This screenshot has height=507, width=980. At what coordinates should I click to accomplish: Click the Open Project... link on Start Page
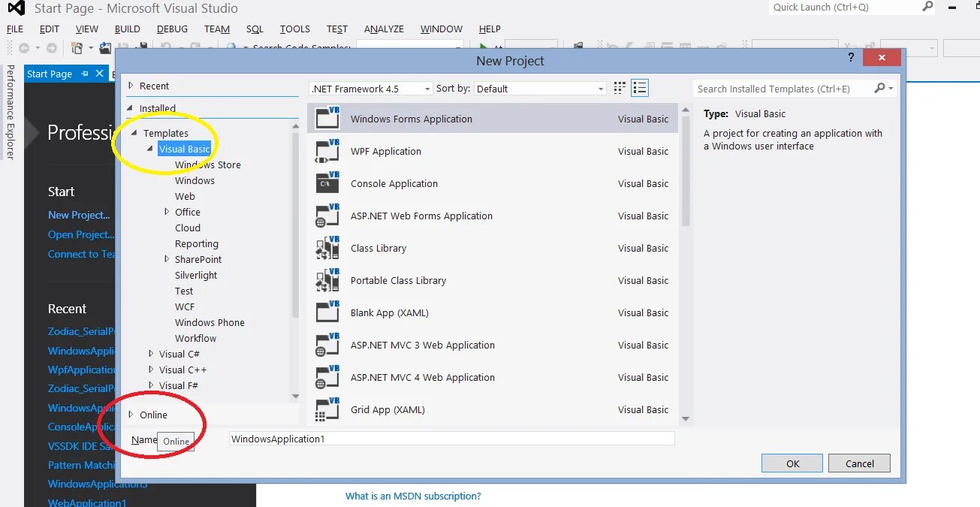click(81, 234)
